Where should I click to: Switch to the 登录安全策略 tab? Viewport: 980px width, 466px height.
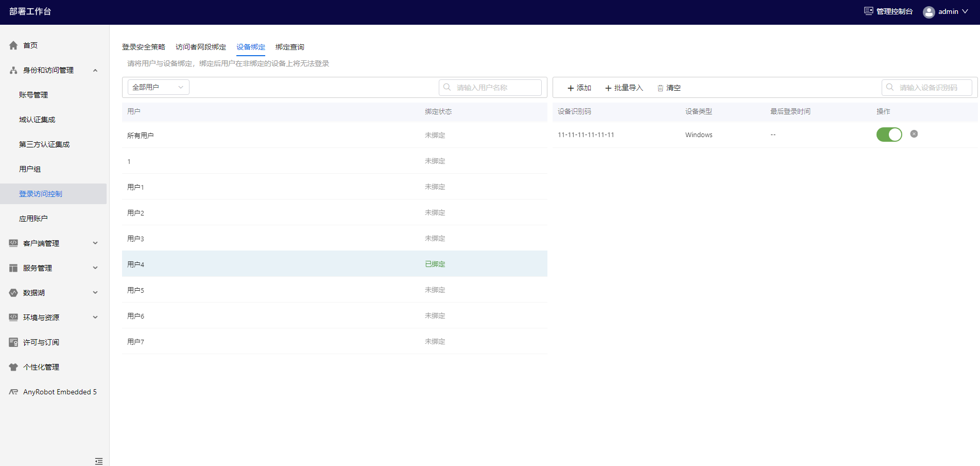[x=144, y=47]
